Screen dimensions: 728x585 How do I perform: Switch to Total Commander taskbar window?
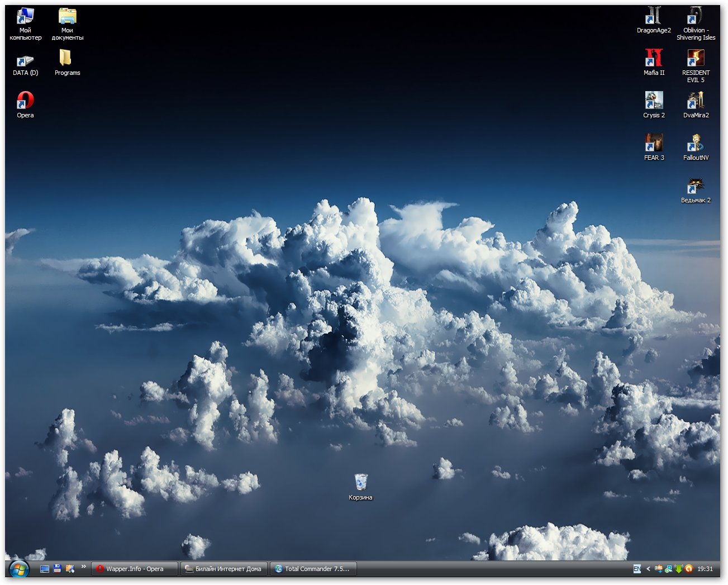click(313, 569)
